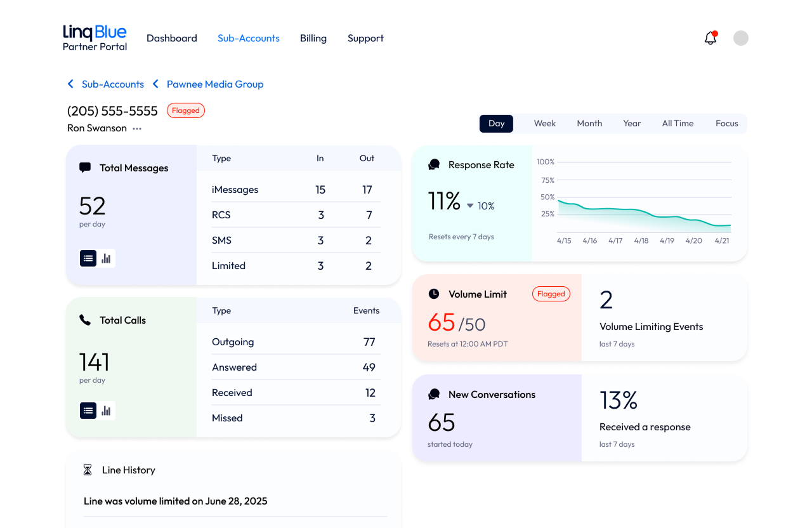The height and width of the screenshot is (528, 812).
Task: Switch Total Calls to bar chart view
Action: [107, 411]
